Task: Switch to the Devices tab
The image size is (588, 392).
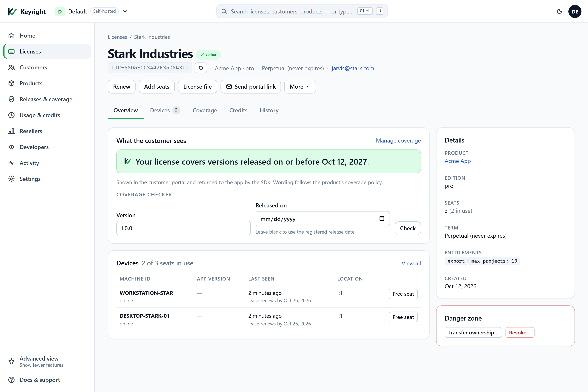Action: pos(165,110)
